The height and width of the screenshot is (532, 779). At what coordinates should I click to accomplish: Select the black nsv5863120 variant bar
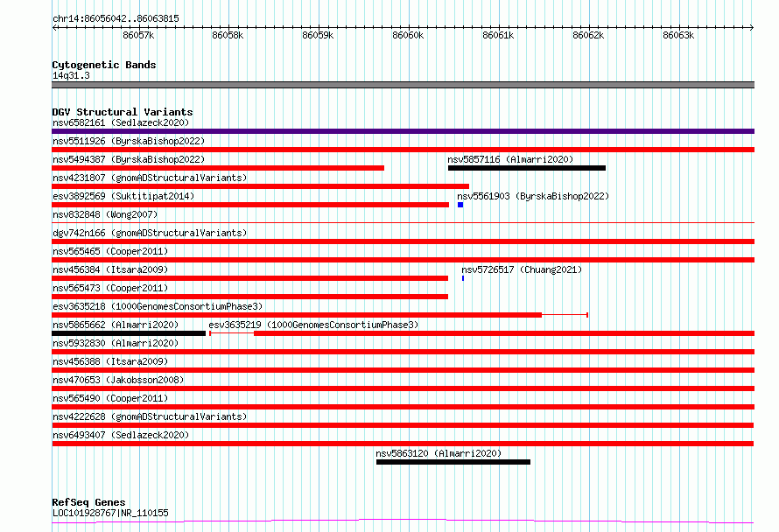click(x=453, y=462)
